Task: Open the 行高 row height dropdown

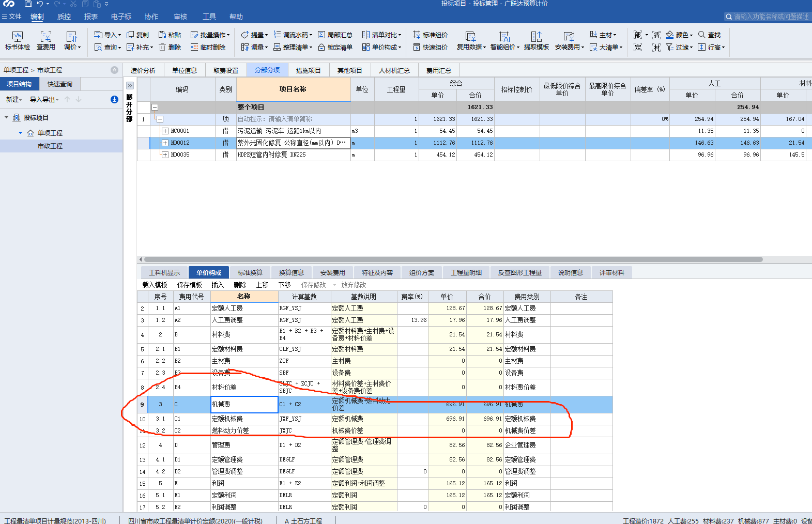Action: coord(711,47)
